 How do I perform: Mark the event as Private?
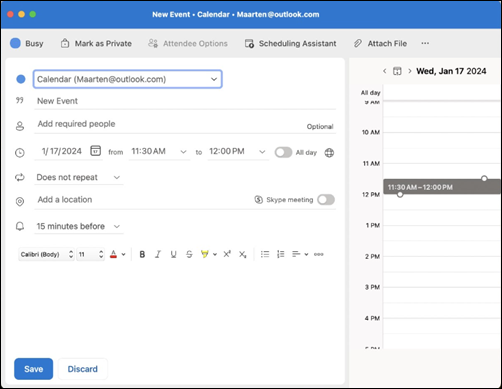(96, 43)
